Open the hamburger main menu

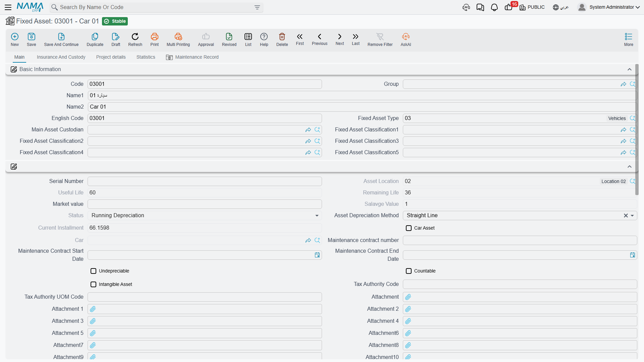(x=8, y=7)
